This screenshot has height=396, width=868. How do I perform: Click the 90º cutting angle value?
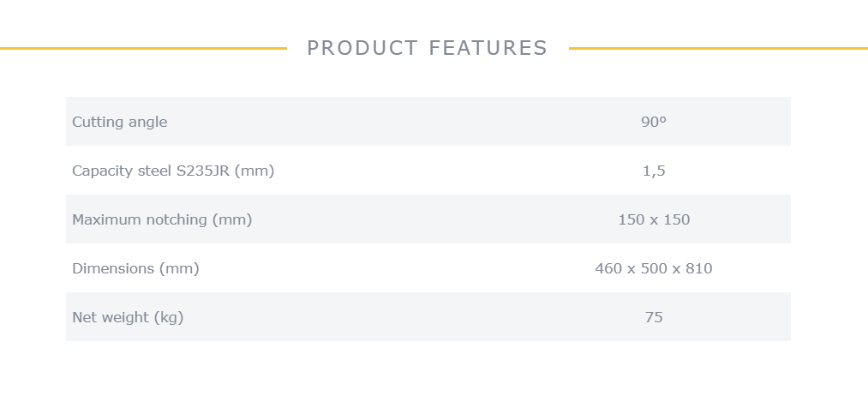click(654, 122)
